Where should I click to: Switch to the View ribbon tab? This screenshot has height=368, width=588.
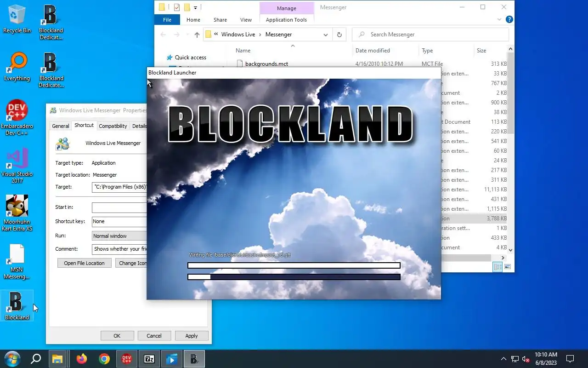[246, 20]
